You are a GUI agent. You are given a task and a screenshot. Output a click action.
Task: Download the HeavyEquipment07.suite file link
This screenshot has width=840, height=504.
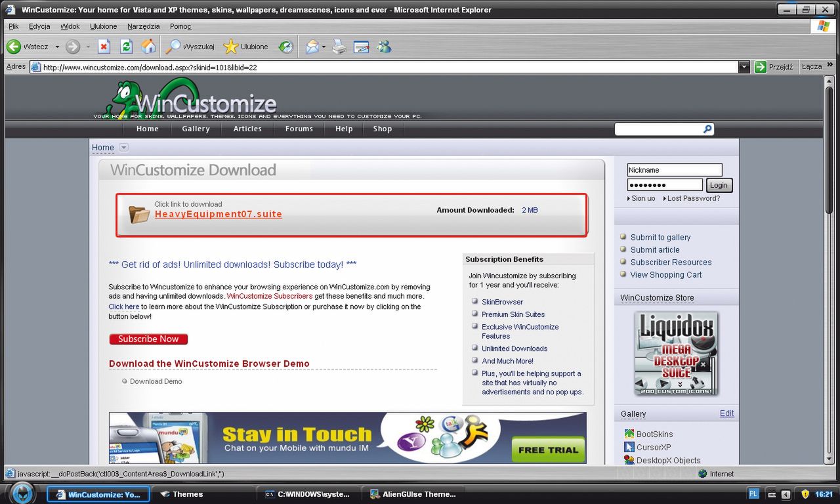click(219, 214)
